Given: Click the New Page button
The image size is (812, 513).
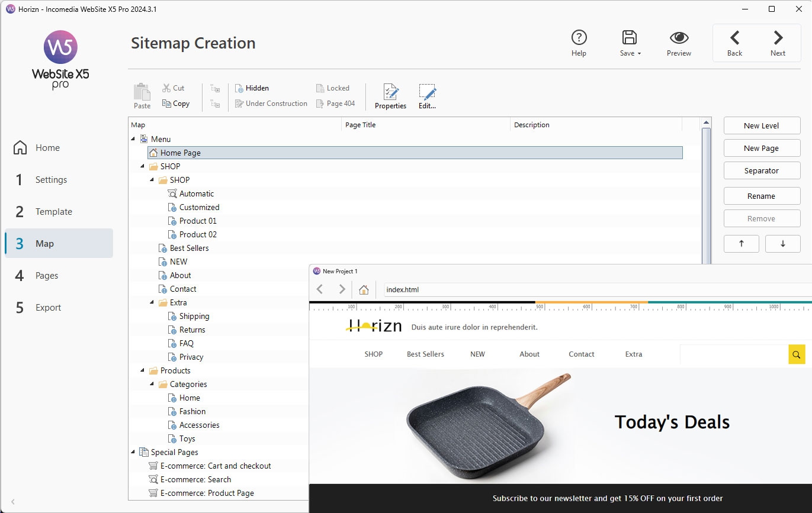Looking at the screenshot, I should click(762, 148).
